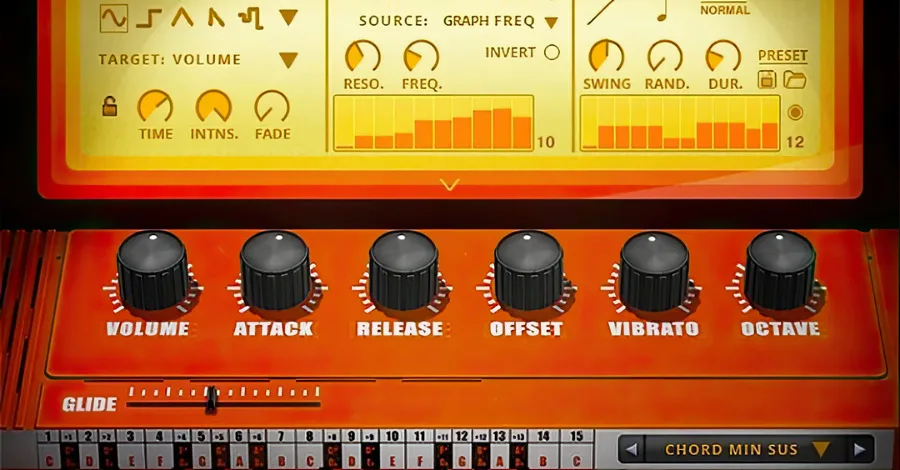Go to previous chord preset with left arrow

point(631,449)
